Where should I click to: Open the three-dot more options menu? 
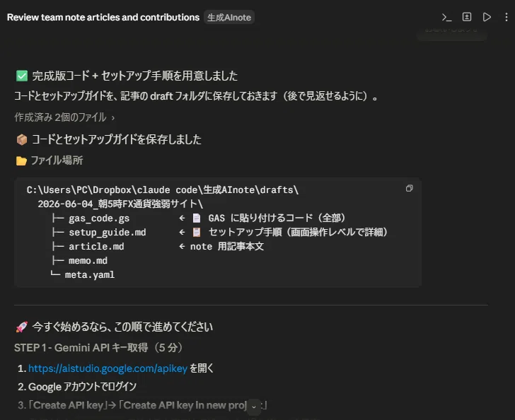(506, 17)
